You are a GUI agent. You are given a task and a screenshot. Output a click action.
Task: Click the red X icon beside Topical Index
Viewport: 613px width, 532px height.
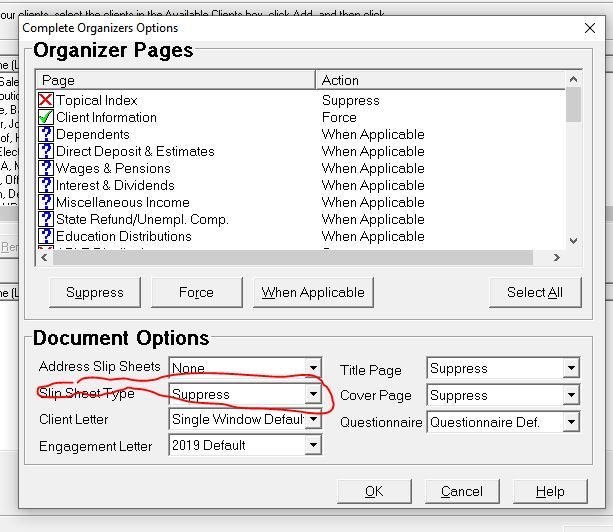coord(45,100)
